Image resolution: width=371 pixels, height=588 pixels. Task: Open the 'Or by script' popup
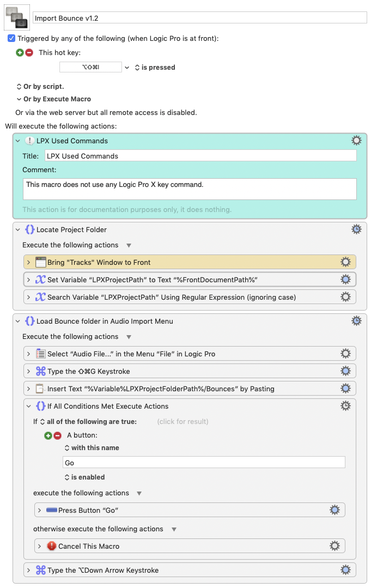click(x=40, y=86)
